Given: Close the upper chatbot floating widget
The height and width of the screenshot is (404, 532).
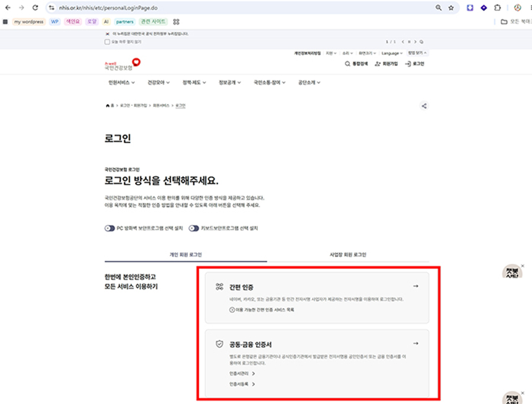Looking at the screenshot, I should point(523,266).
